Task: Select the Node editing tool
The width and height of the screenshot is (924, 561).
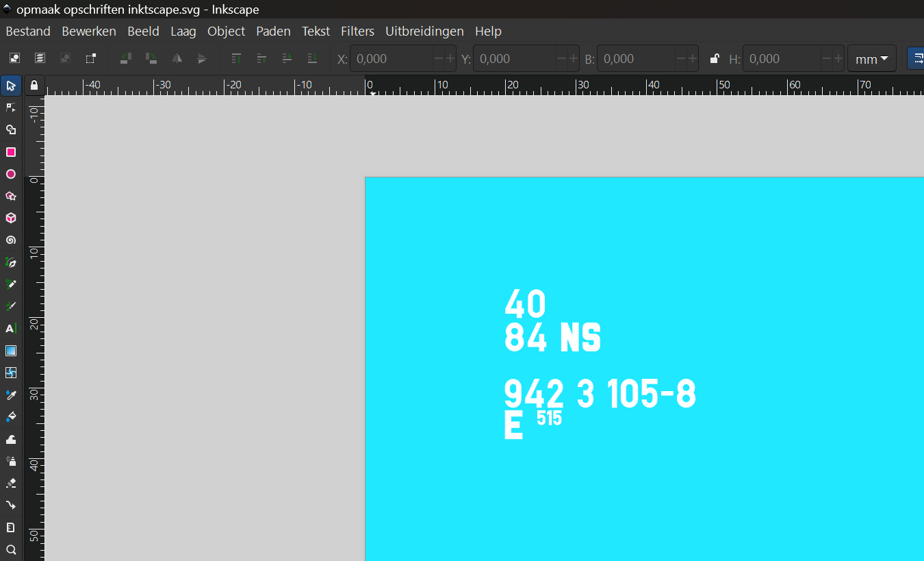Action: coord(11,108)
